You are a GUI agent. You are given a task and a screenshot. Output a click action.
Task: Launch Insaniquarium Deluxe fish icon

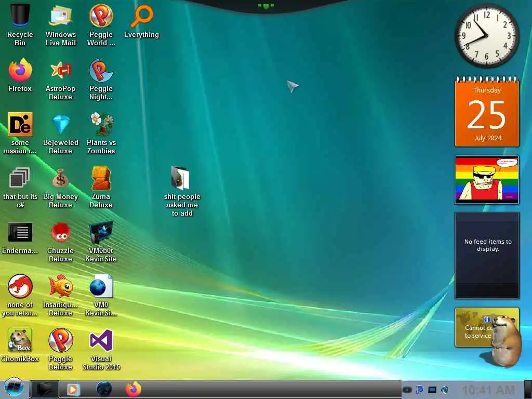(x=60, y=295)
